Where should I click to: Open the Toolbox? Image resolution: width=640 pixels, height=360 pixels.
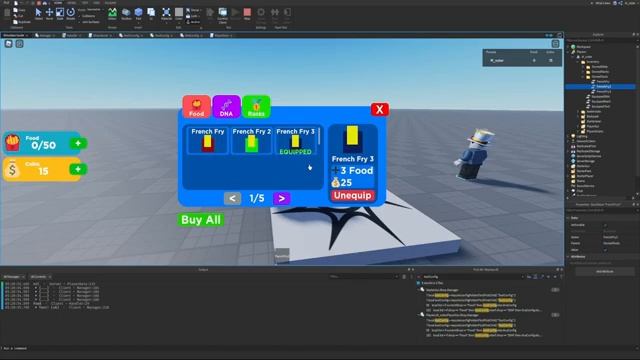(x=126, y=13)
